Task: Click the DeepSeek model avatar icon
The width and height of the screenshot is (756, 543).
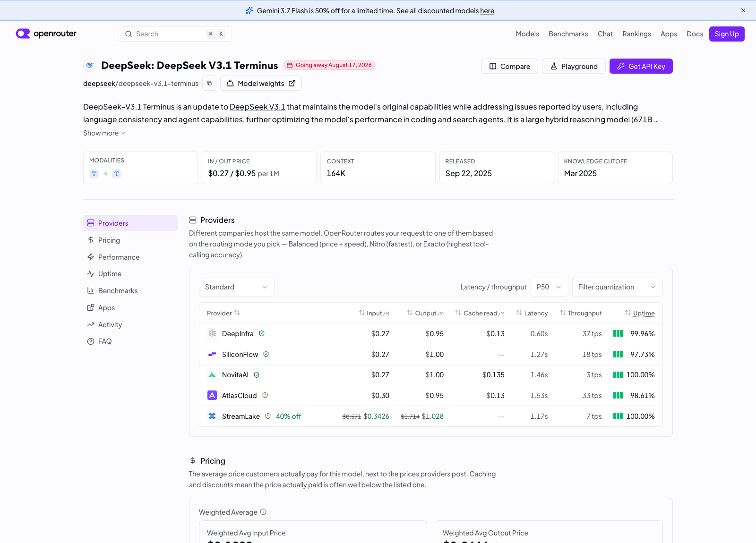Action: [x=90, y=65]
